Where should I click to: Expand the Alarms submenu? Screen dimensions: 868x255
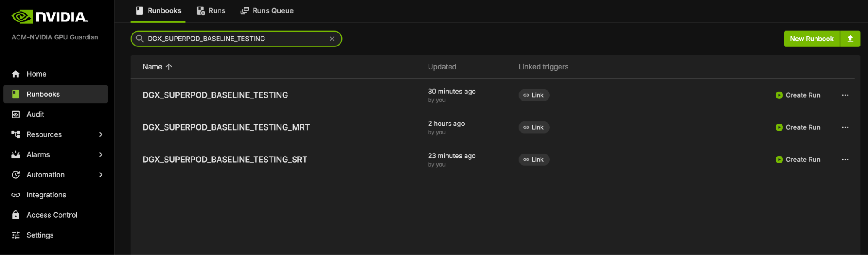101,155
